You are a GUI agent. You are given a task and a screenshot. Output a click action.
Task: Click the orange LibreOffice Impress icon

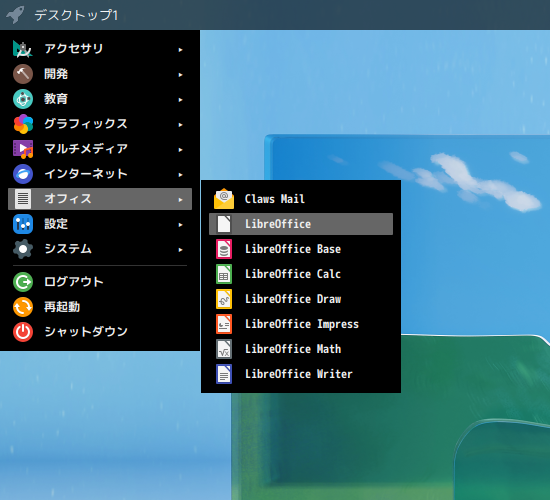point(224,324)
